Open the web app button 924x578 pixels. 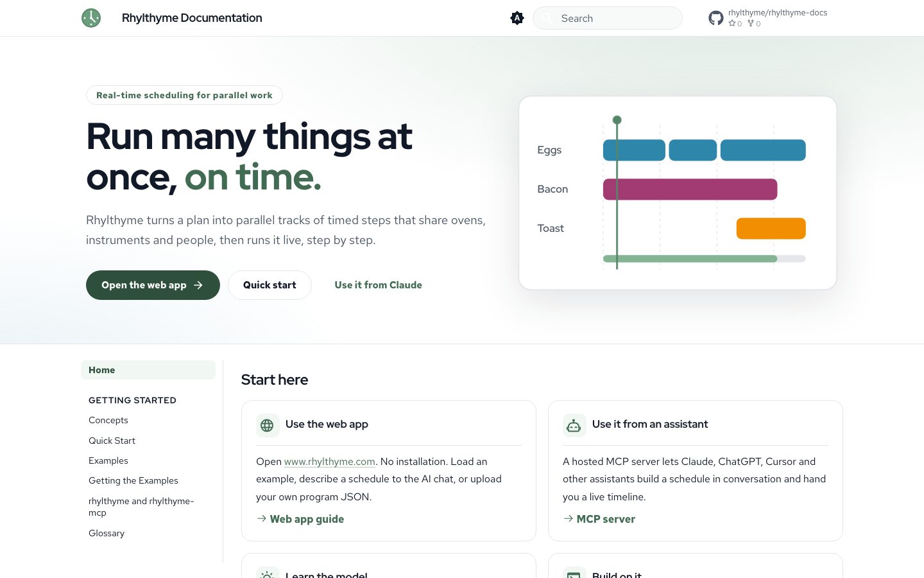coord(153,285)
